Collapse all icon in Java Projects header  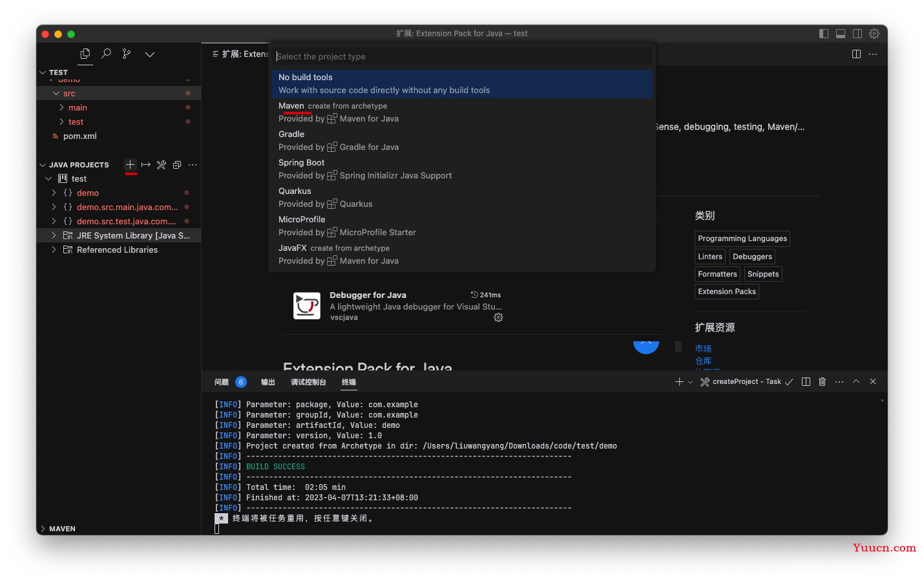click(x=177, y=165)
